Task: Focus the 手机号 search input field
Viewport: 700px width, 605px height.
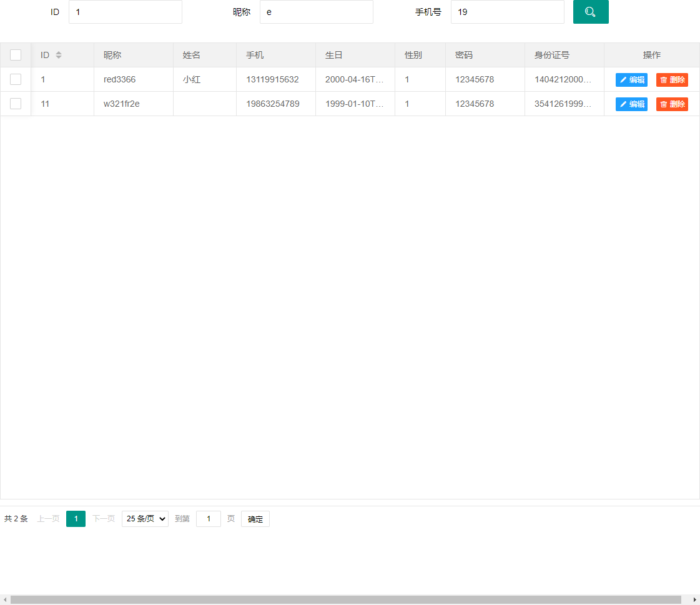Action: pyautogui.click(x=508, y=12)
